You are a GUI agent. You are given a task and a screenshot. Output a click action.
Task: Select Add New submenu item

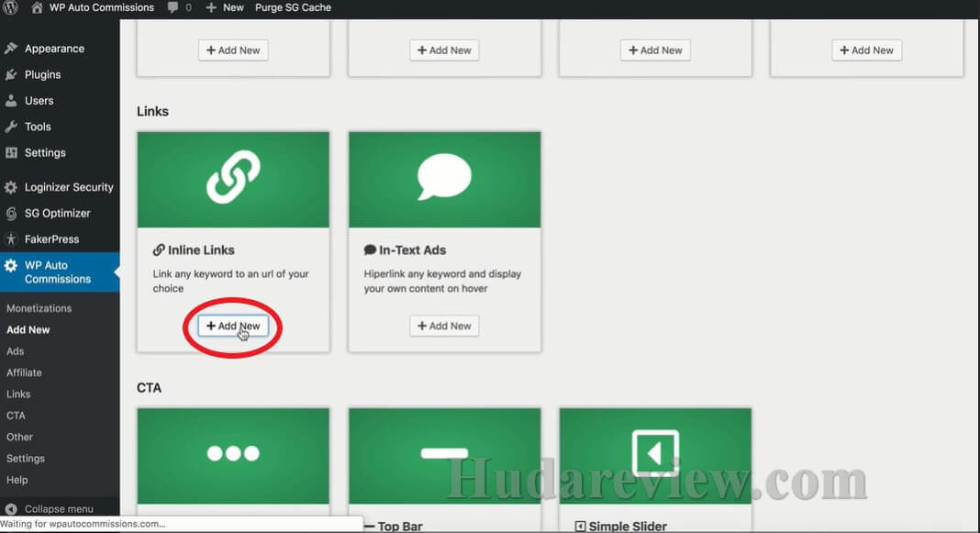point(28,330)
